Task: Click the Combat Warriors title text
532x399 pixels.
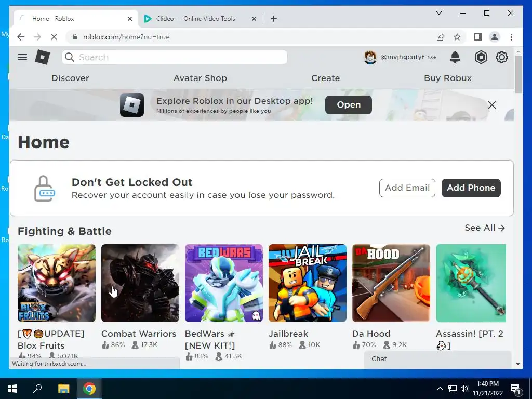Action: click(139, 334)
